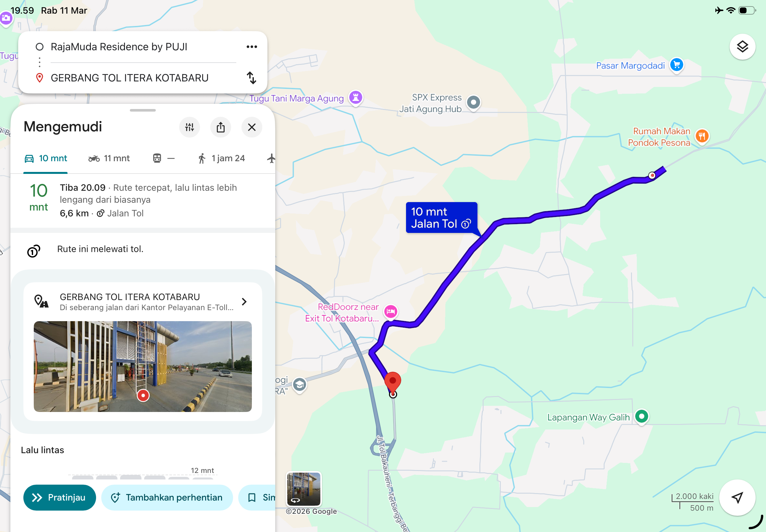Edit the RajaMuda Residence origin field
The image size is (766, 532).
(143, 47)
